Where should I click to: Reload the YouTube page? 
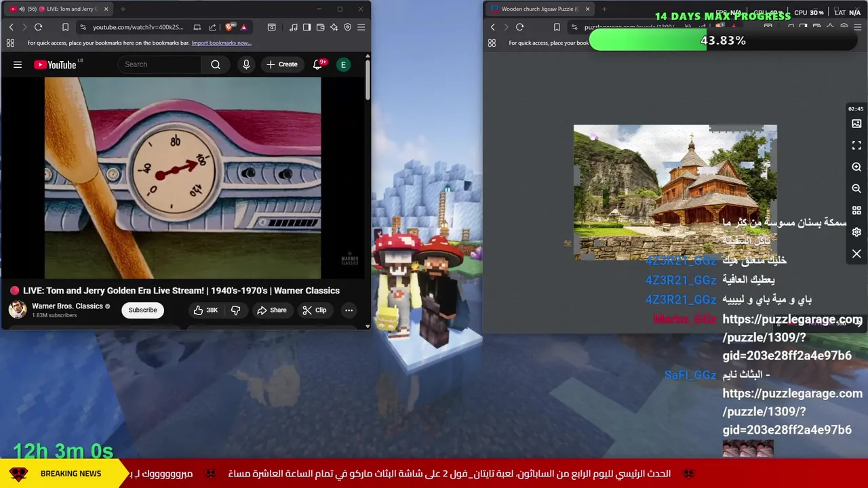[x=39, y=27]
